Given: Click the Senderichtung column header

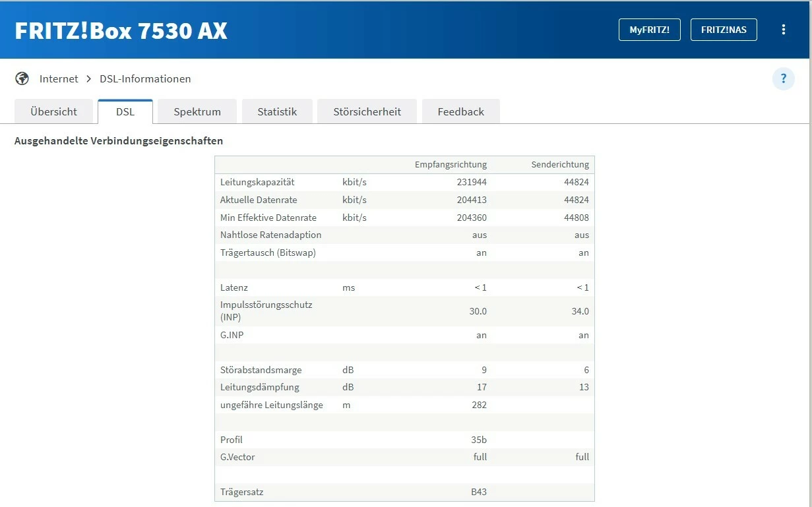Looking at the screenshot, I should 560,165.
